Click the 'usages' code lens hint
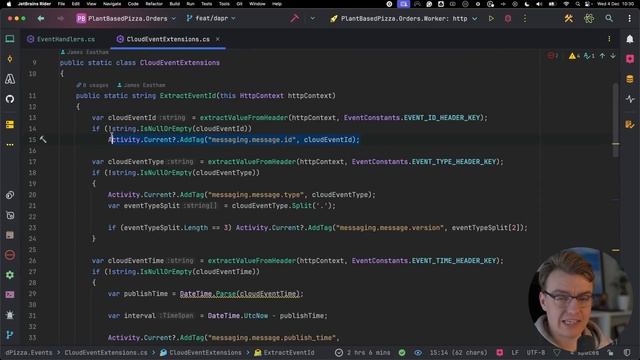 [93, 85]
